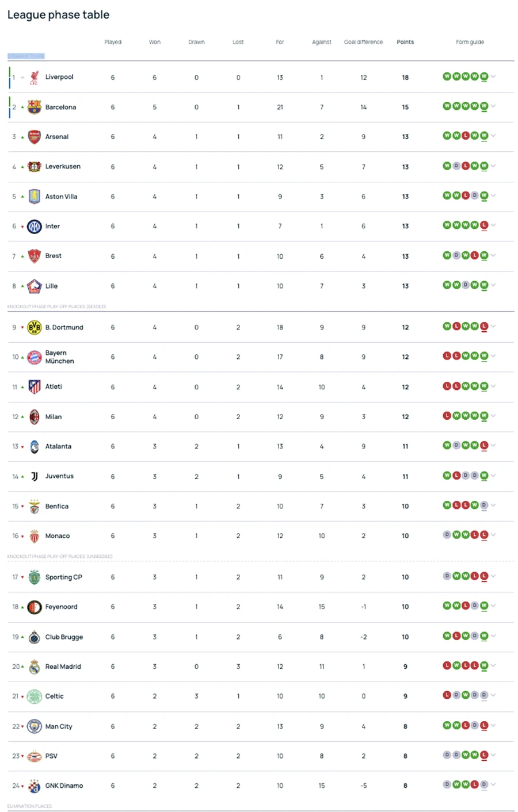Click the Juventus club crest
The height and width of the screenshot is (812, 518).
pyautogui.click(x=34, y=476)
